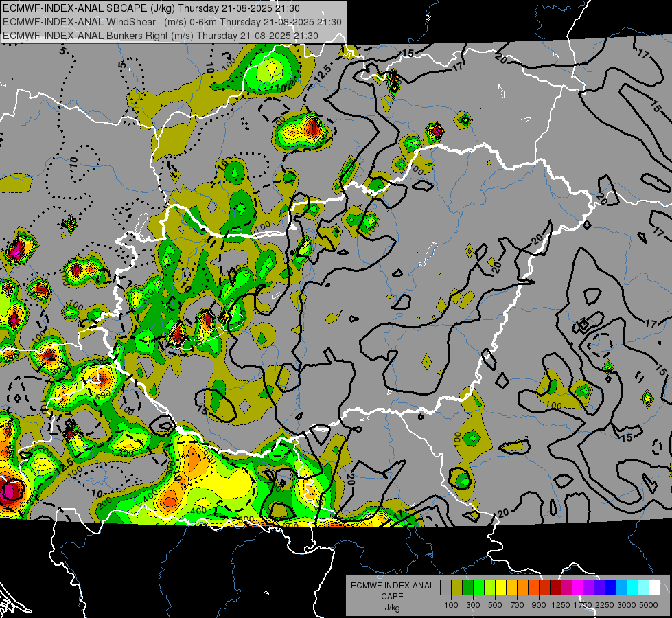672x618 pixels.
Task: Select the red-orange swatch ending at 900
Action: (533, 588)
